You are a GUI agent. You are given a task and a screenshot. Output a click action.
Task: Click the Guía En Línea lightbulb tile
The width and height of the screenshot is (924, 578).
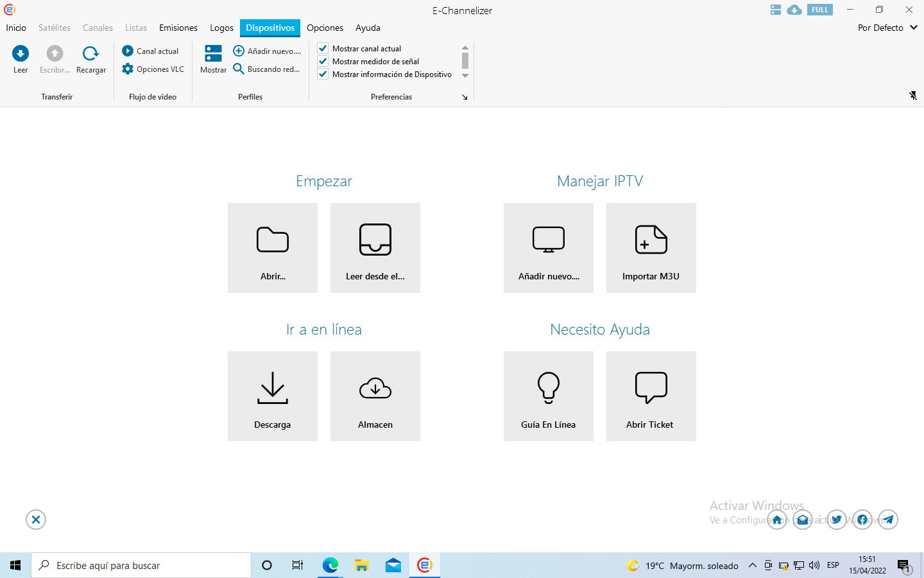pos(549,396)
